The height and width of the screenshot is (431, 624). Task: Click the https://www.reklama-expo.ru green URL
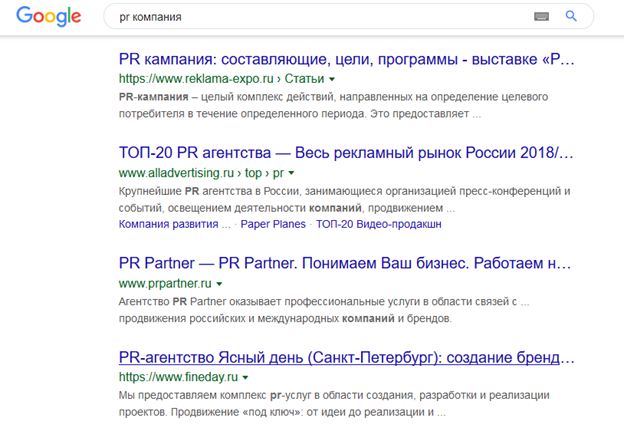coord(196,79)
